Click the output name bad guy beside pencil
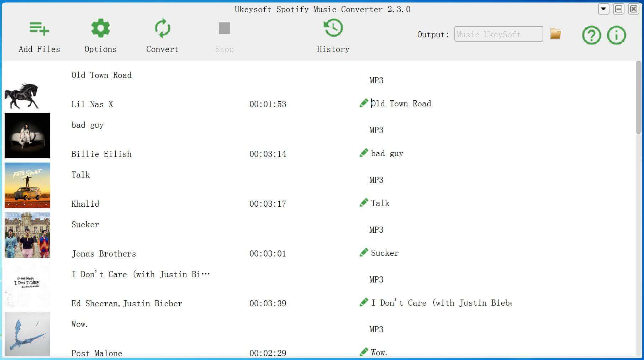 [387, 153]
